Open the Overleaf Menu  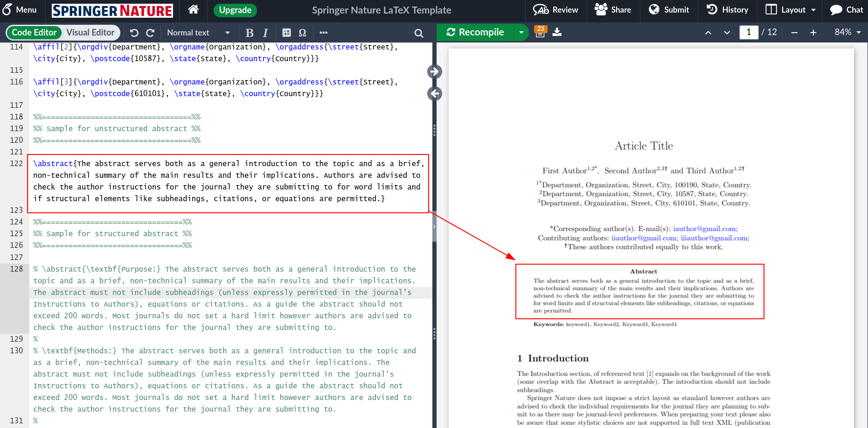pos(19,10)
